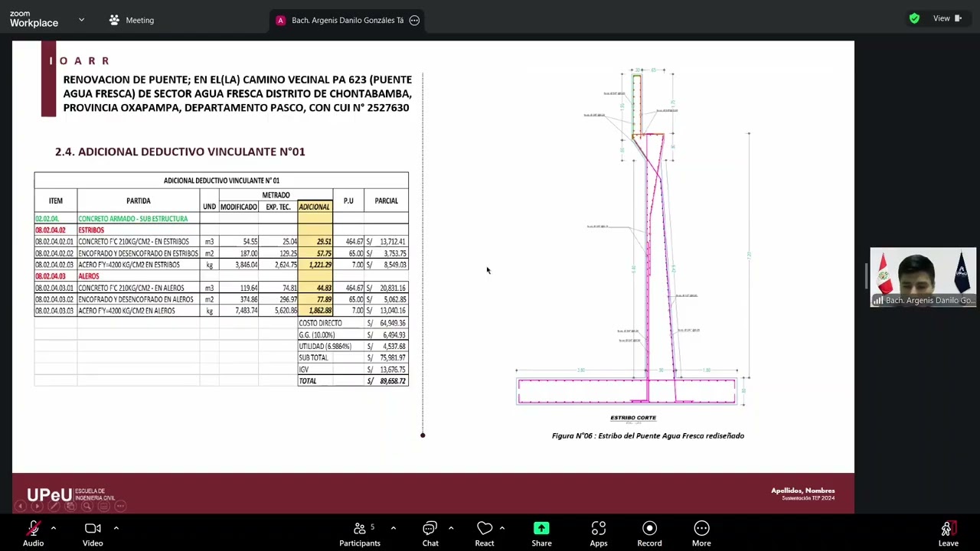Open the Participants panel

(359, 533)
